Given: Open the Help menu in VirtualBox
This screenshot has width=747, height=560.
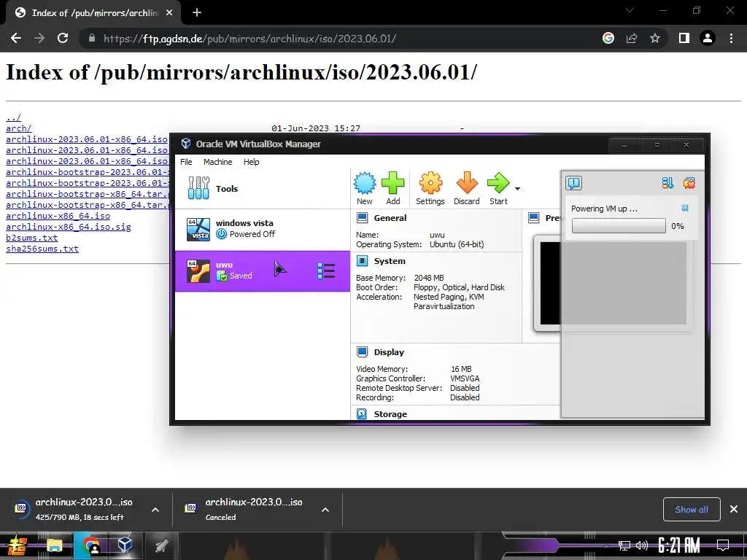Looking at the screenshot, I should 252,162.
